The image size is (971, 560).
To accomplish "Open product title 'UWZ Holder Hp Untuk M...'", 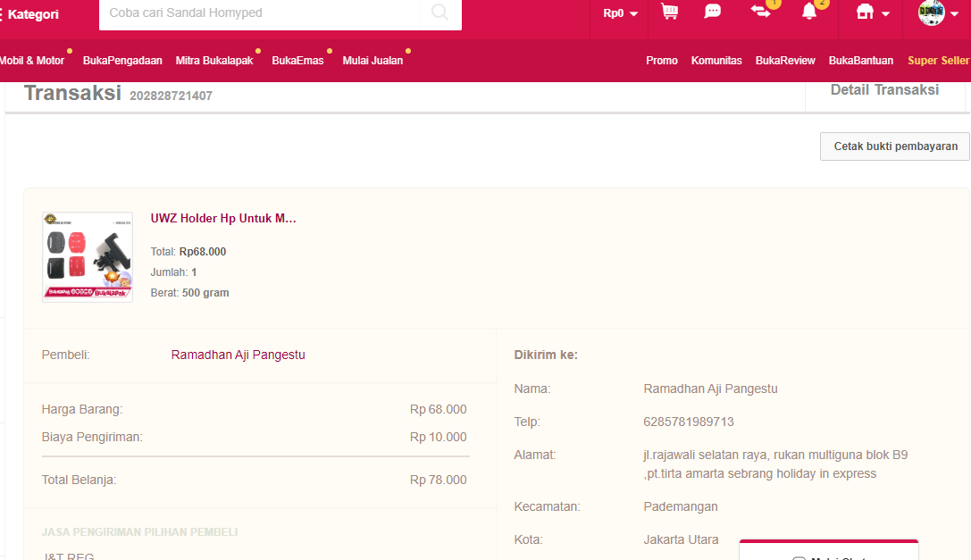I will click(x=223, y=218).
